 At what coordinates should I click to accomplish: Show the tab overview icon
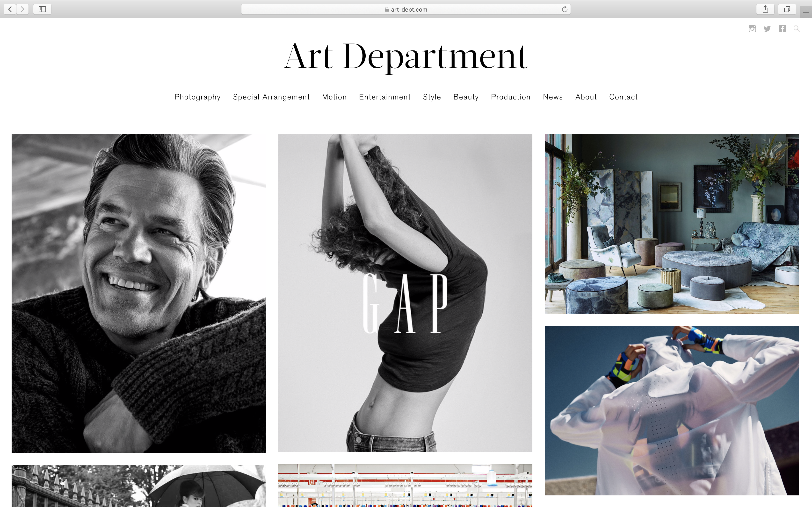[787, 9]
